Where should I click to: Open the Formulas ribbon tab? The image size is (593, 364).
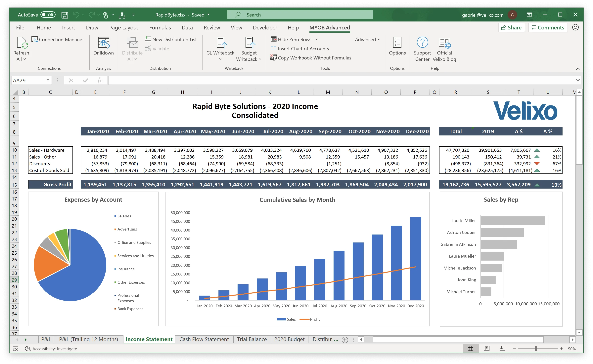pos(160,28)
